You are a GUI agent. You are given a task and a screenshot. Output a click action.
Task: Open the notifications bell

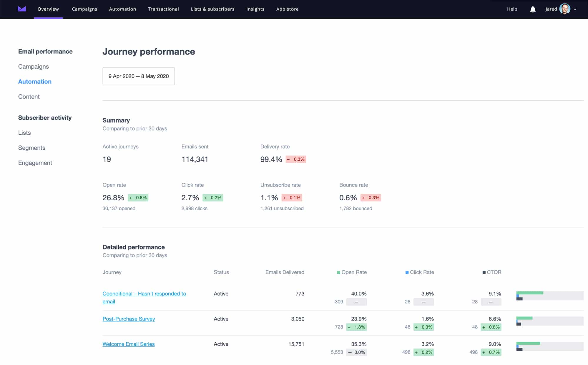point(533,9)
